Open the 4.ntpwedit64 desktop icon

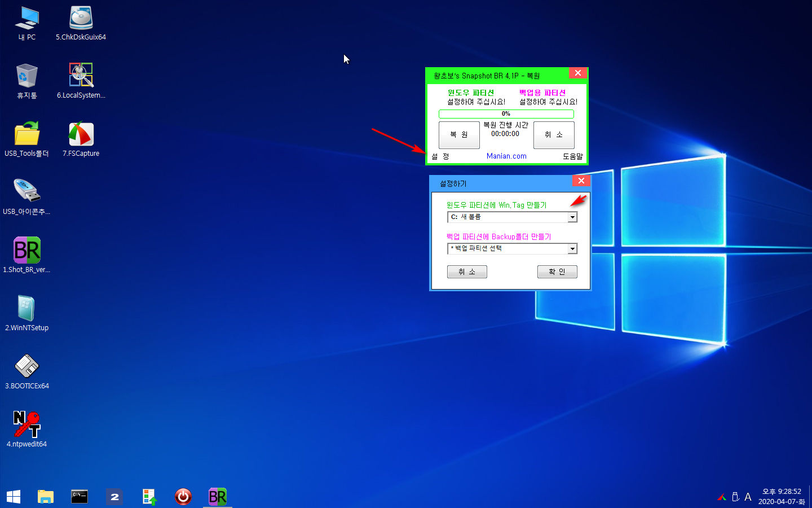[x=27, y=430]
